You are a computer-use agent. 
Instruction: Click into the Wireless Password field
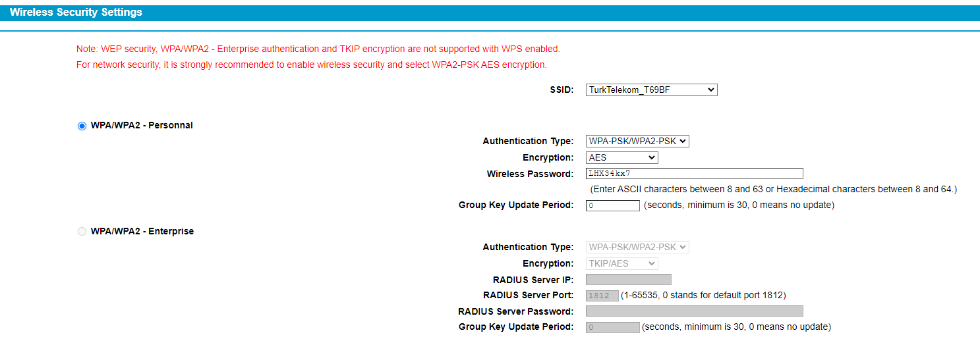coord(694,174)
